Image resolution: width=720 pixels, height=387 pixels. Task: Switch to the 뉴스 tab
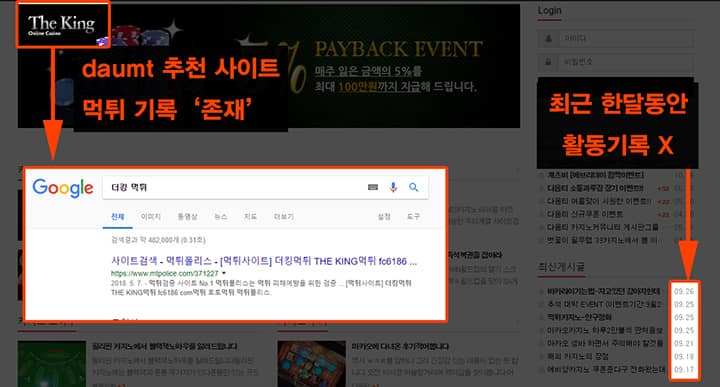point(221,217)
